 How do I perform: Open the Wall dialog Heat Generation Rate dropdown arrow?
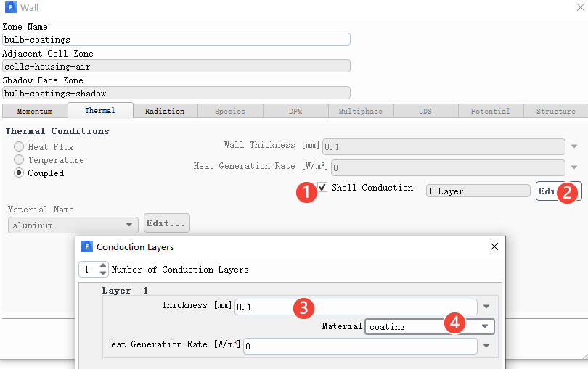574,167
